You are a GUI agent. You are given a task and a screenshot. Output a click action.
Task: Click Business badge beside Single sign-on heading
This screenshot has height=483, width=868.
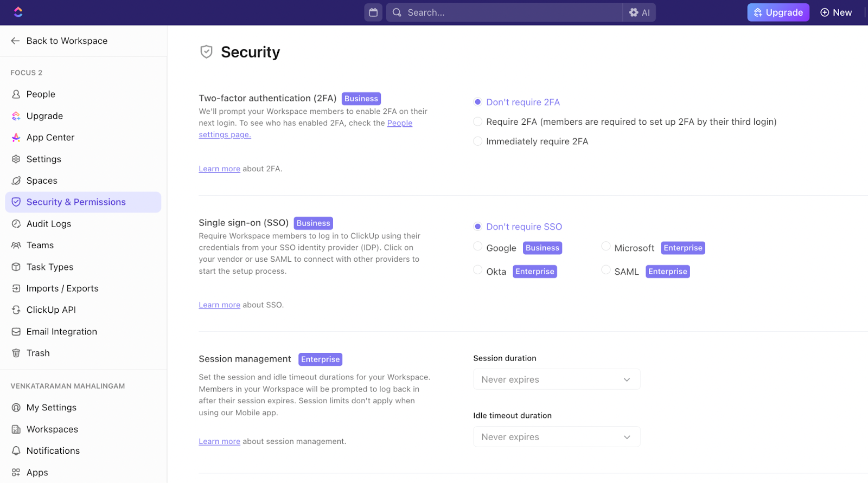pyautogui.click(x=313, y=223)
